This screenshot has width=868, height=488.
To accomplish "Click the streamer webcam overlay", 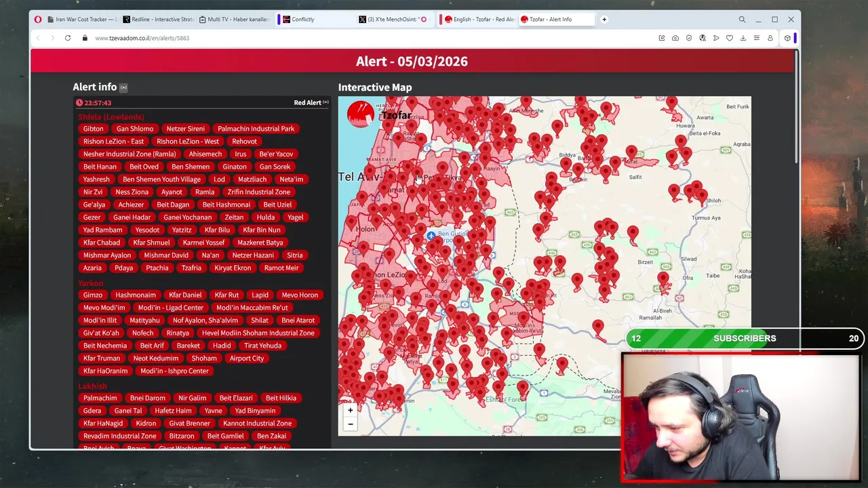I will (741, 418).
